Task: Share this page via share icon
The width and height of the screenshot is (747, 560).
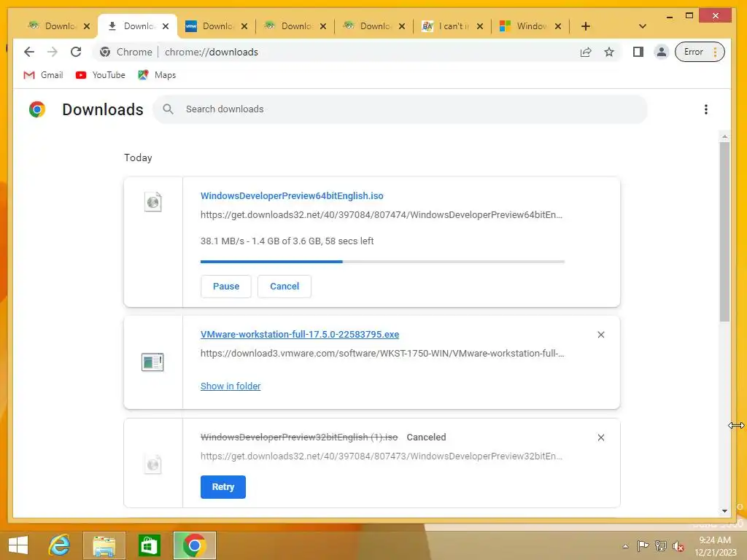Action: click(x=586, y=52)
